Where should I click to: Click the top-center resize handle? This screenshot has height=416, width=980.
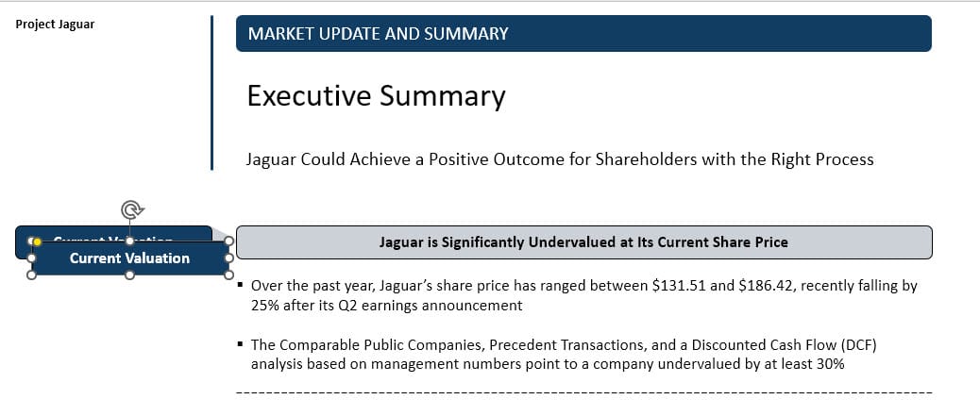point(129,241)
